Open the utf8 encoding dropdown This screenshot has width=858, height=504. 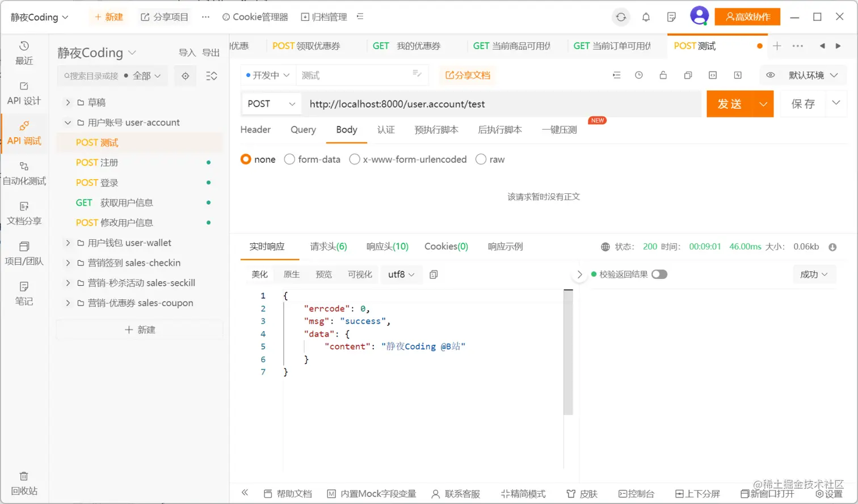tap(401, 274)
